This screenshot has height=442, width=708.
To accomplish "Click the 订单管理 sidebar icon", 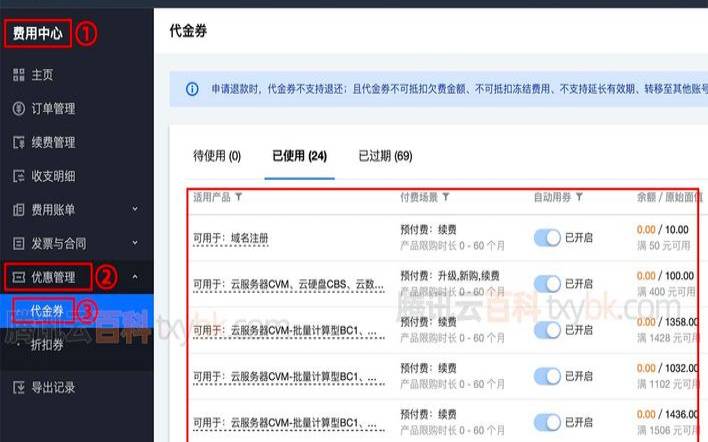I will coord(17,109).
